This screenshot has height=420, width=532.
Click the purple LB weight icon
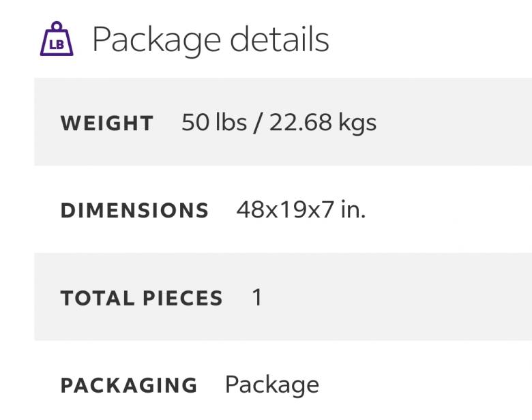click(56, 40)
